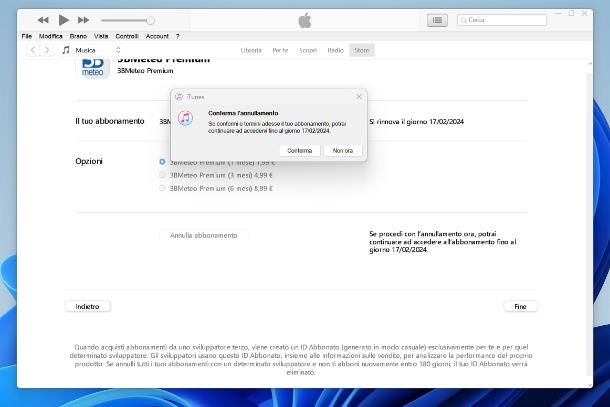Viewport: 610px width, 407px height.
Task: Switch to the Scopri tab
Action: coord(308,50)
